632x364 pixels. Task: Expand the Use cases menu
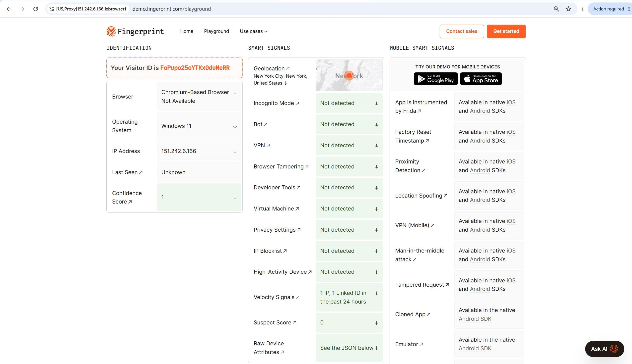254,31
